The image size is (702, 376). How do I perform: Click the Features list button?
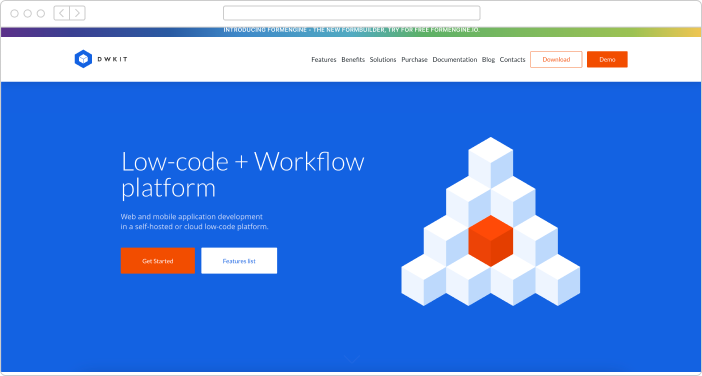click(x=239, y=261)
